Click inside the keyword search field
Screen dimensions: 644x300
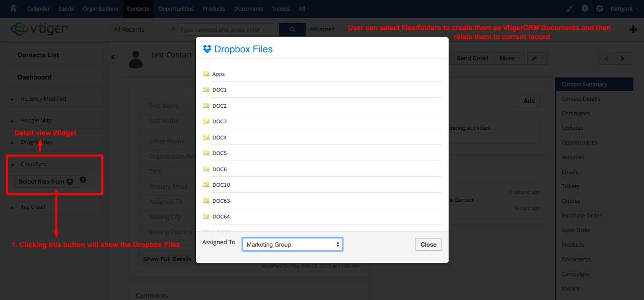[x=227, y=29]
